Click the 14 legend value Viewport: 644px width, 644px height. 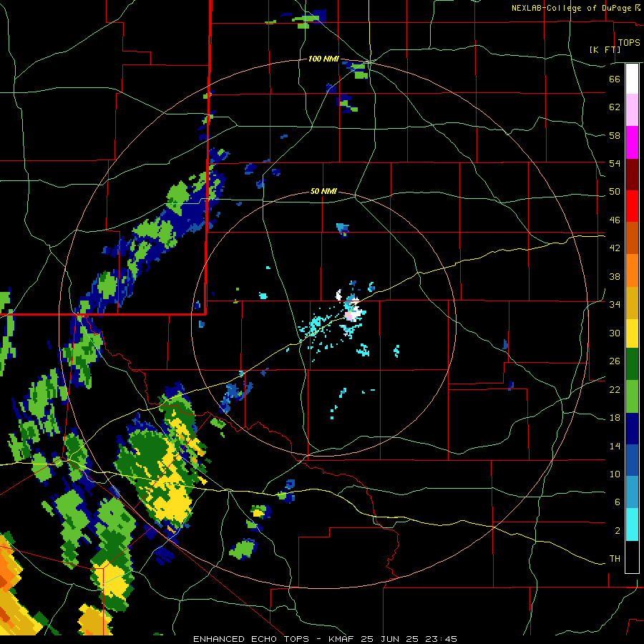(615, 446)
